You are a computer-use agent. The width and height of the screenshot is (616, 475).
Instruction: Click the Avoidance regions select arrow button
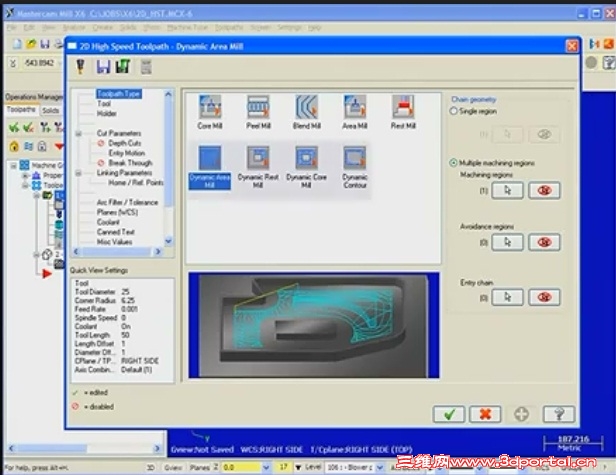(x=507, y=242)
